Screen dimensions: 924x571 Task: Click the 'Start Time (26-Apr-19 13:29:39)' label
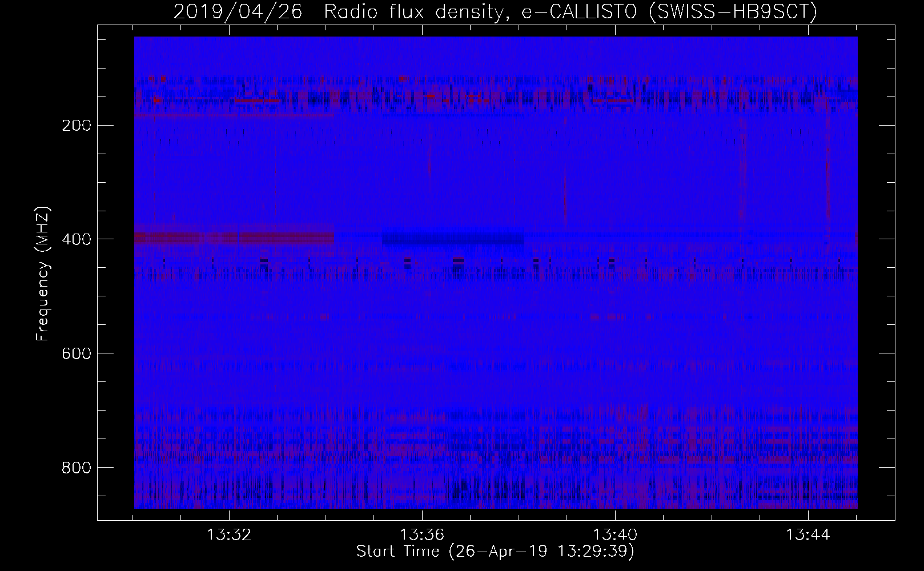click(495, 552)
